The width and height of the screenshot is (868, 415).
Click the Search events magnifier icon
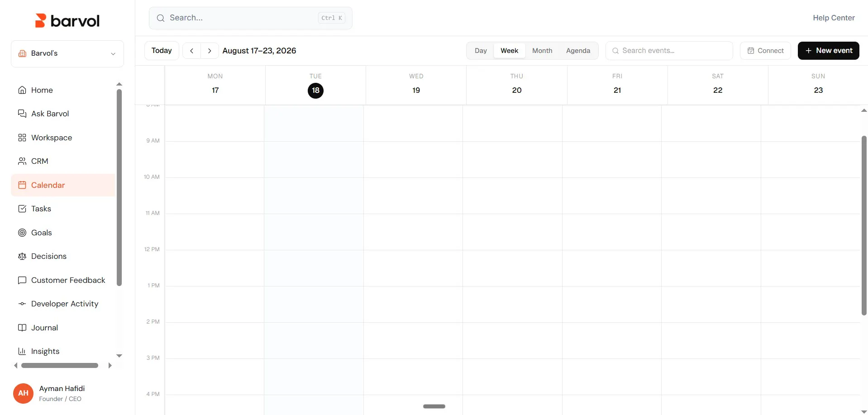coord(615,51)
